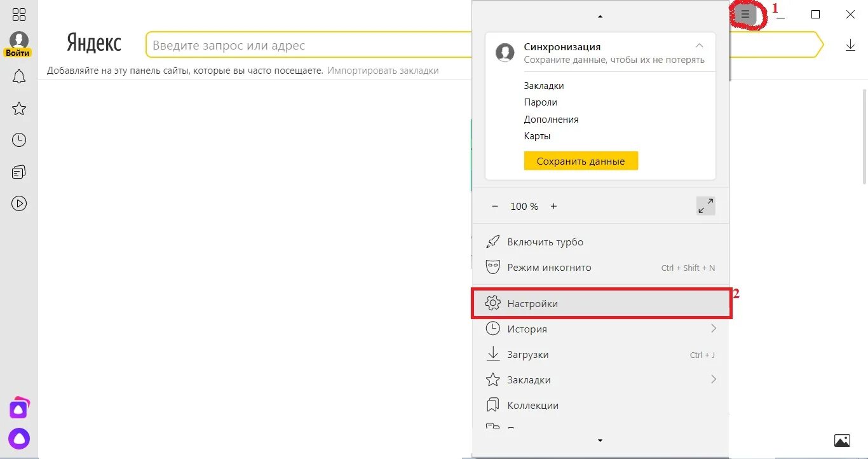868x459 pixels.
Task: Open the hamburger menu button
Action: point(745,14)
